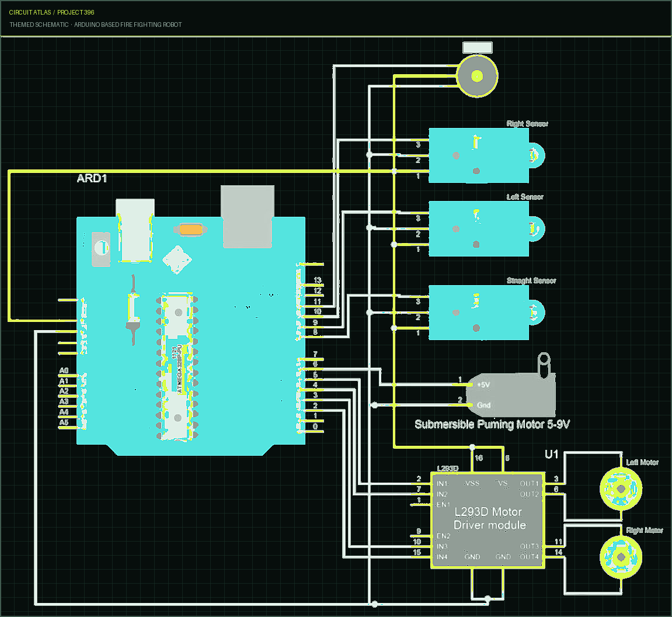Click the 'CIRCUIT ATLAS / PROJECT 396' header
The height and width of the screenshot is (617, 672).
(51, 12)
